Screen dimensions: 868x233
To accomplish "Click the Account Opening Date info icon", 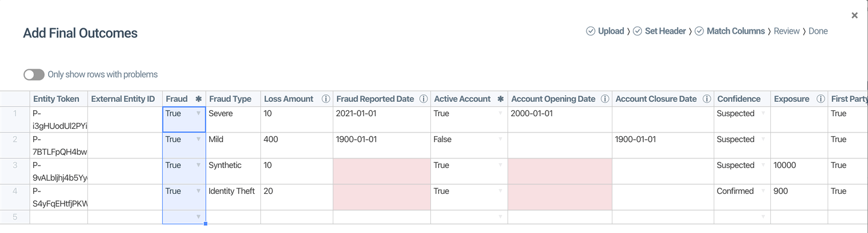I will coord(605,99).
